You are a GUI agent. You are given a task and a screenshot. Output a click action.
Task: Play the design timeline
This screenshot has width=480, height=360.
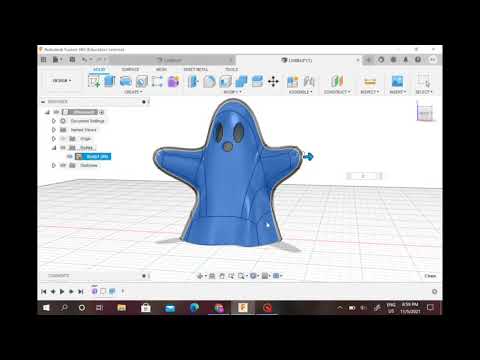click(x=62, y=291)
